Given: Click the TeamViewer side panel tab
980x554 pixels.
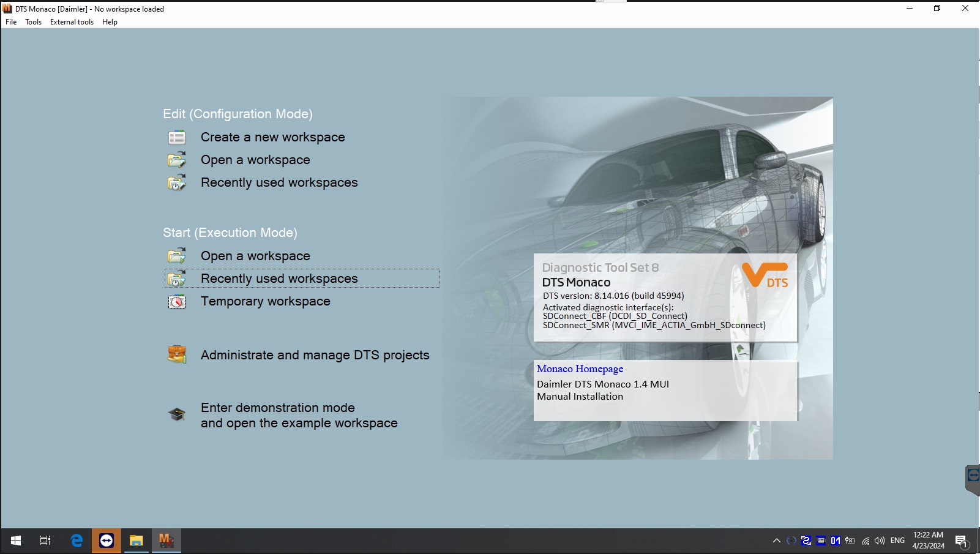Looking at the screenshot, I should [973, 479].
